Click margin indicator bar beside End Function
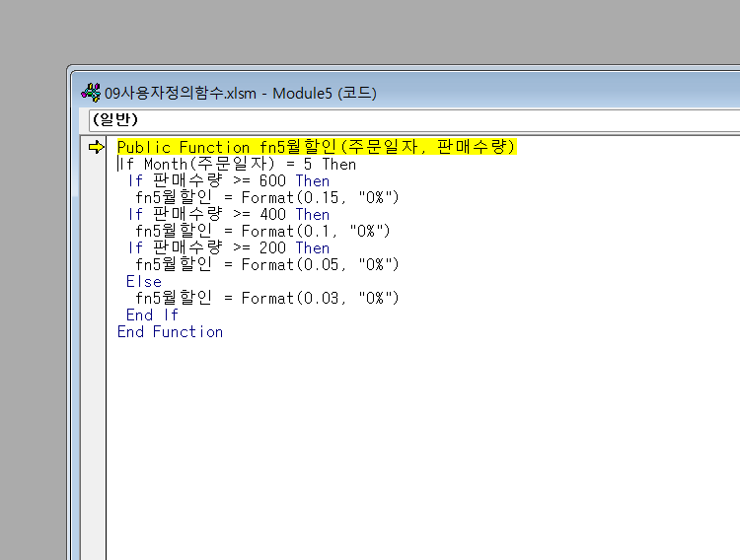This screenshot has height=560, width=740. point(94,332)
